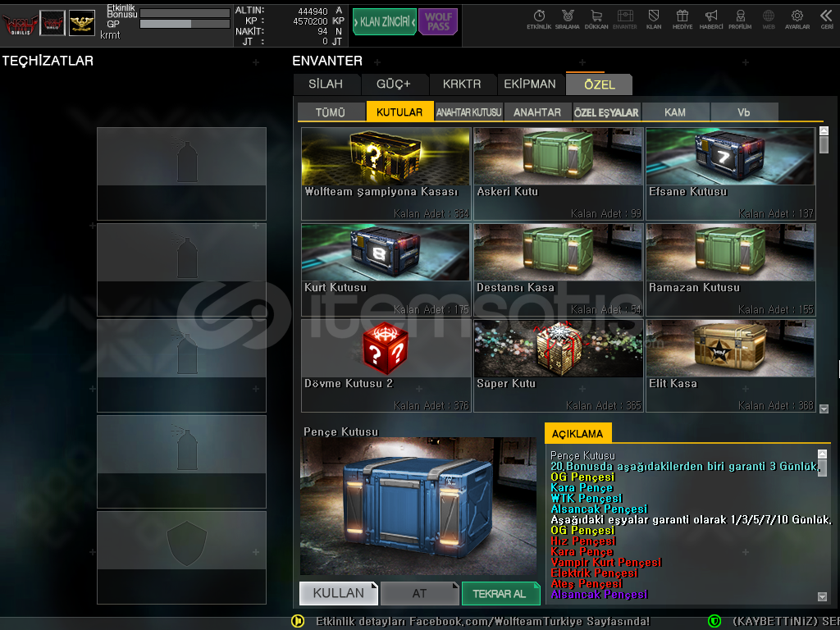Click the "WTK Pençesi" description line
This screenshot has height=630, width=840.
tap(586, 498)
